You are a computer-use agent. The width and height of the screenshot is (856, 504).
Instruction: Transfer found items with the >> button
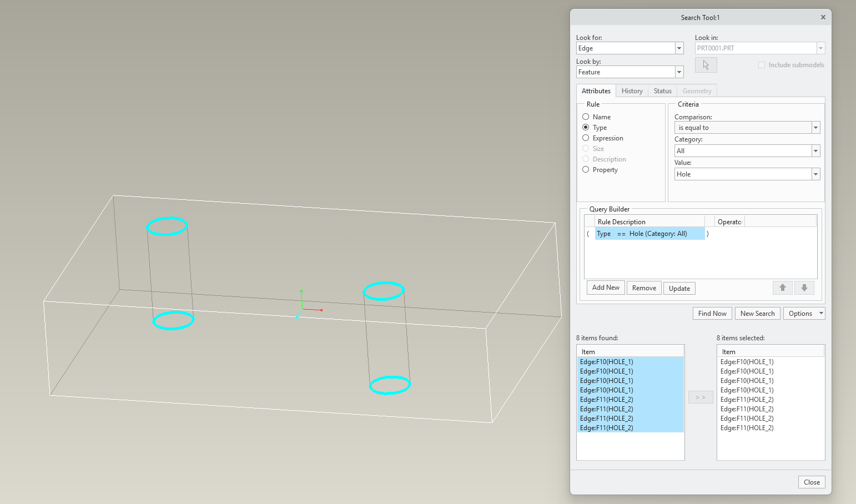700,396
